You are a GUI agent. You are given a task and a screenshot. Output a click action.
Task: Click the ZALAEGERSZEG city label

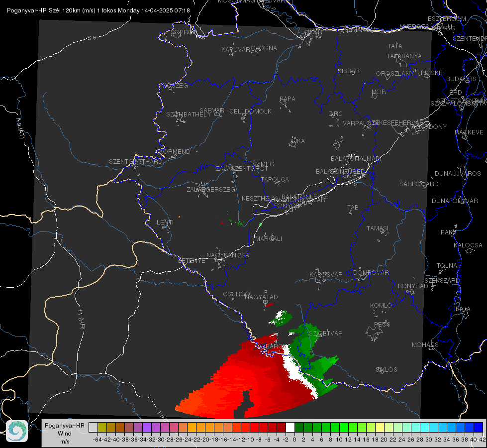[x=211, y=189]
